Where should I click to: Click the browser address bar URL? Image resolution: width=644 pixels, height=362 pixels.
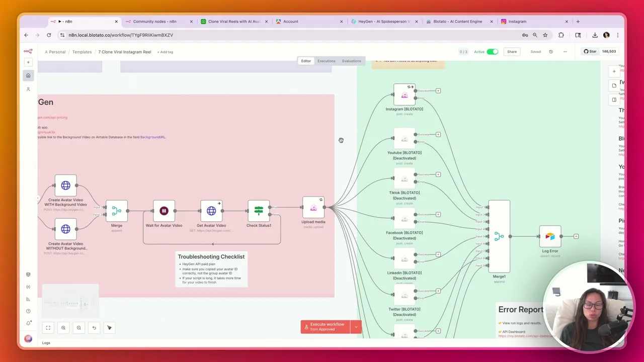click(x=121, y=35)
